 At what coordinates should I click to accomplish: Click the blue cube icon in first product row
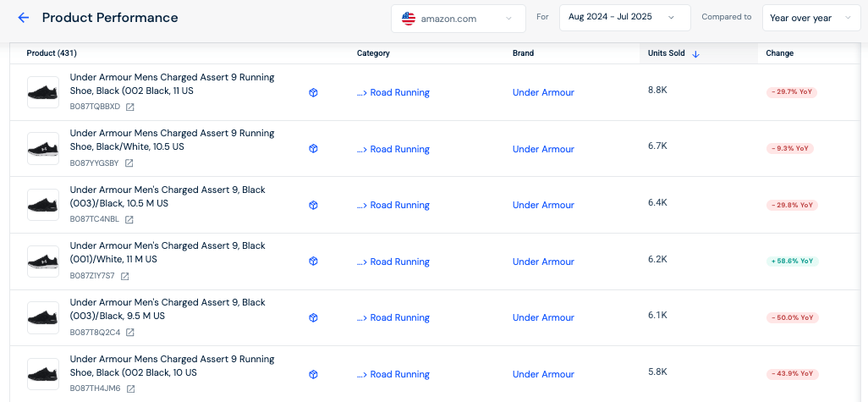click(x=313, y=92)
